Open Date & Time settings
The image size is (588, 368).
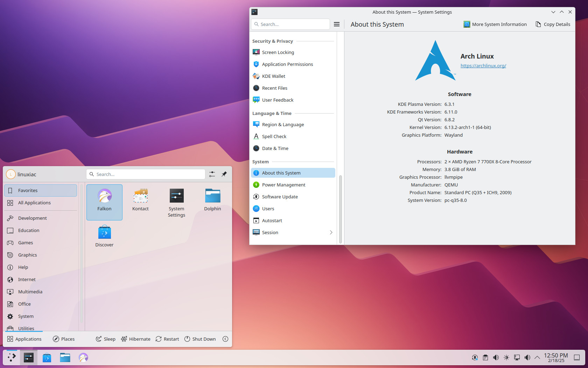[x=293, y=148]
